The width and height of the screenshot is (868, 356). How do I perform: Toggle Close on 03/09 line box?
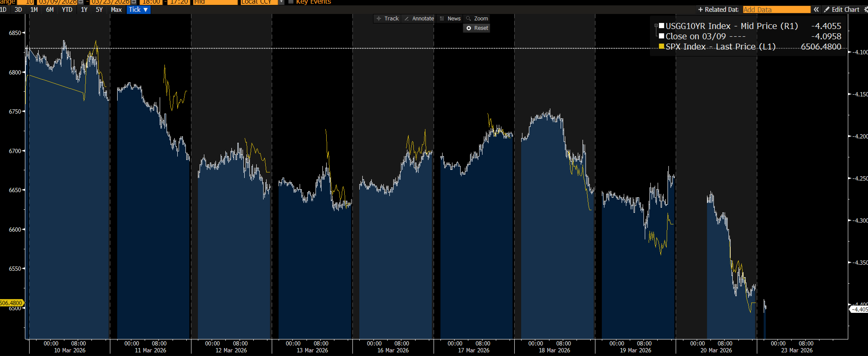662,36
